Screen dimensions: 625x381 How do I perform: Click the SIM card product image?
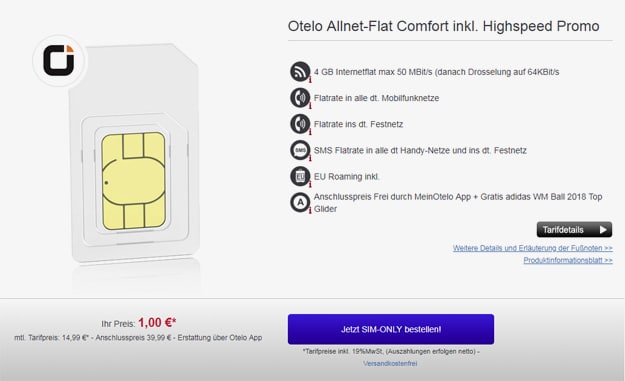[135, 153]
